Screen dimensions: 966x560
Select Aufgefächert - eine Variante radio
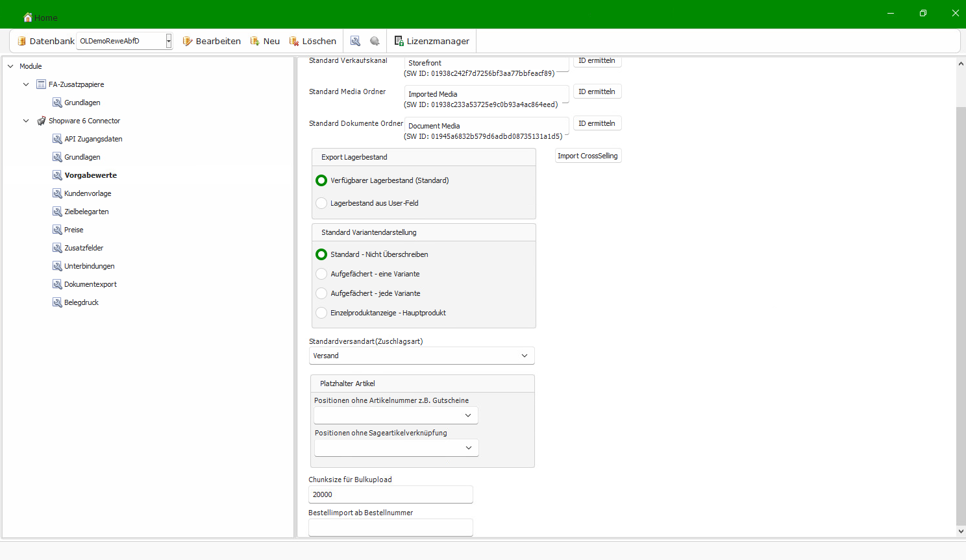(x=321, y=274)
